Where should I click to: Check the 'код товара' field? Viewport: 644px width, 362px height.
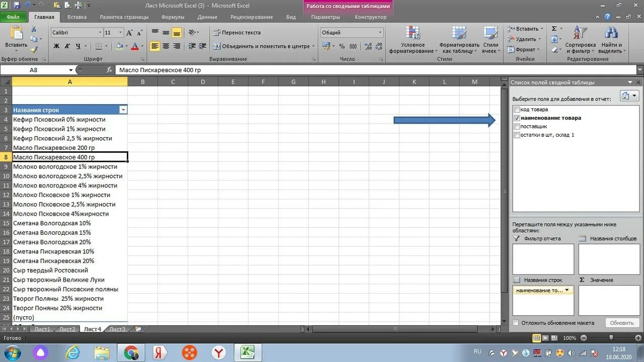coord(517,110)
